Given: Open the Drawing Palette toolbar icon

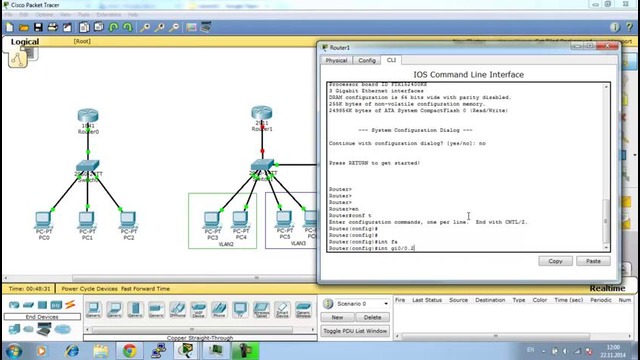Looking at the screenshot, I should pos(191,27).
